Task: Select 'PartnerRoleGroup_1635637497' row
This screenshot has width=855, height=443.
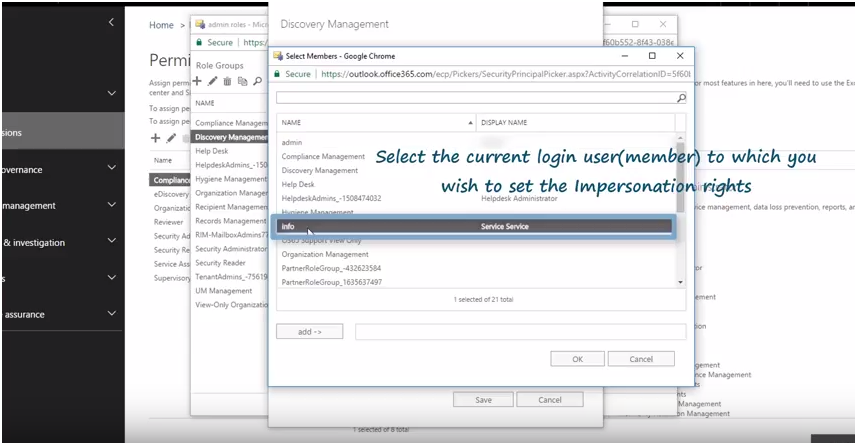Action: [476, 282]
